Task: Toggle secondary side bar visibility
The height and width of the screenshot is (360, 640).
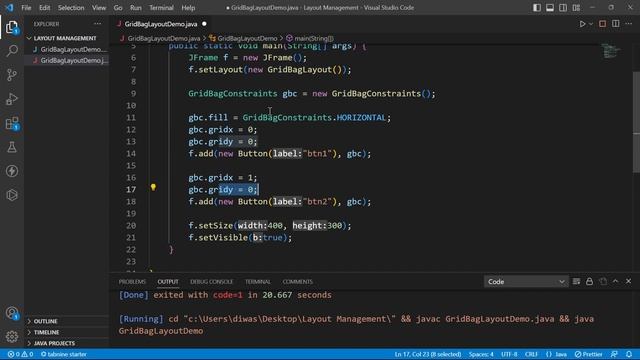Action: [563, 8]
